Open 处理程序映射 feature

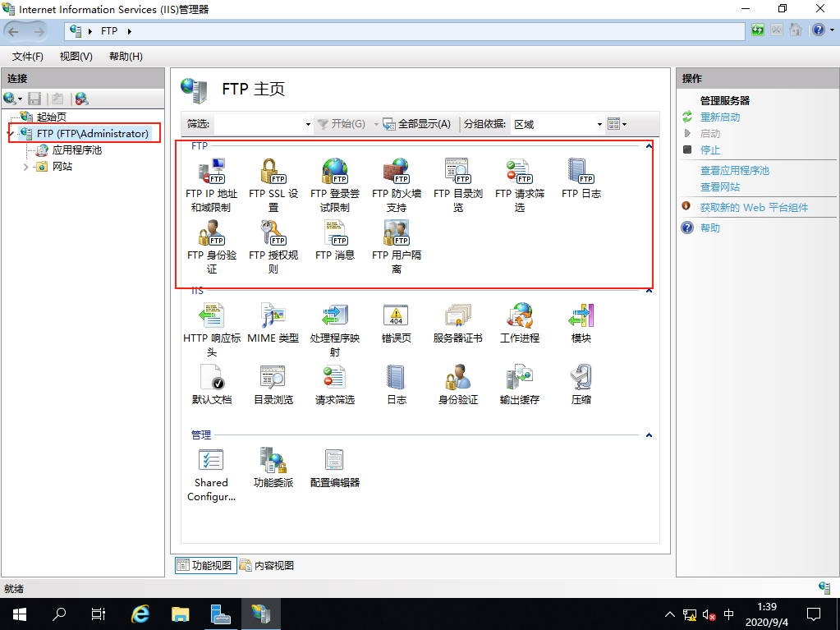pyautogui.click(x=335, y=330)
